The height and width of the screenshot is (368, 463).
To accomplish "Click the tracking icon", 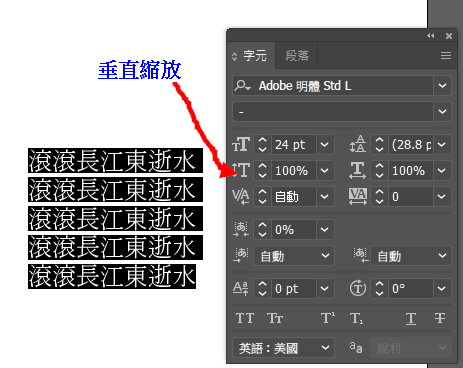I will coord(358,196).
